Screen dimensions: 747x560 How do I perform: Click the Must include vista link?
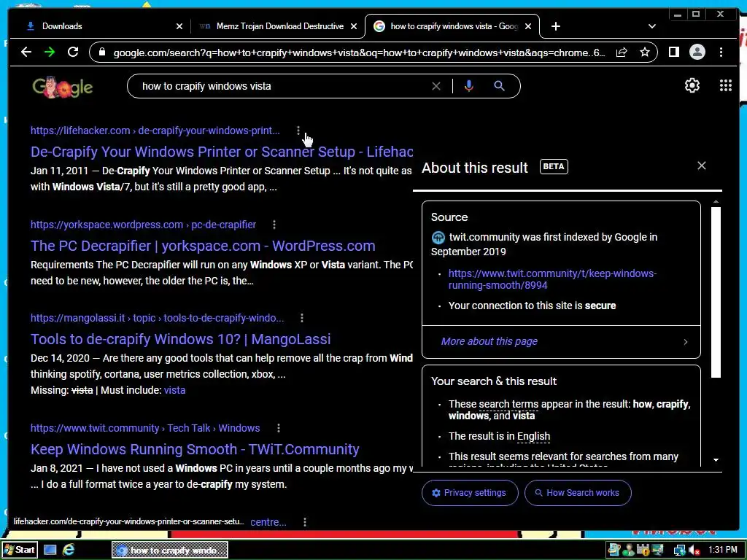coord(174,390)
